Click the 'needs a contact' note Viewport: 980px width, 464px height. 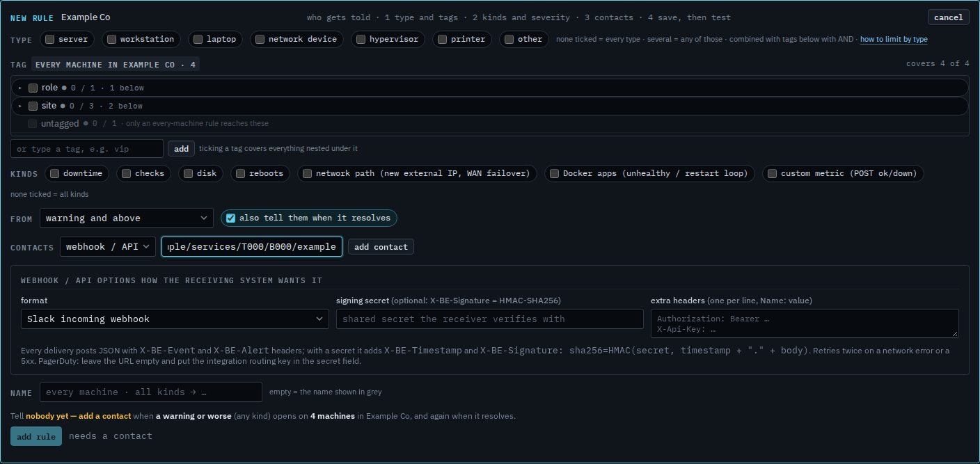[x=110, y=436]
